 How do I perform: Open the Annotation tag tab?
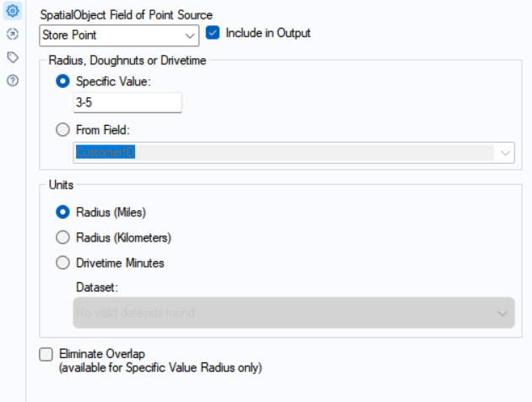coord(12,57)
